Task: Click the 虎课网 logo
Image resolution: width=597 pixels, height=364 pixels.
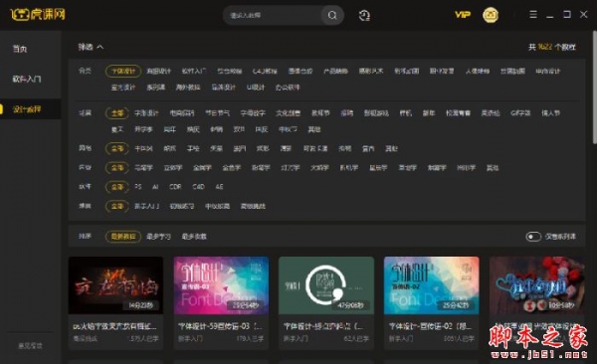Action: pos(38,15)
